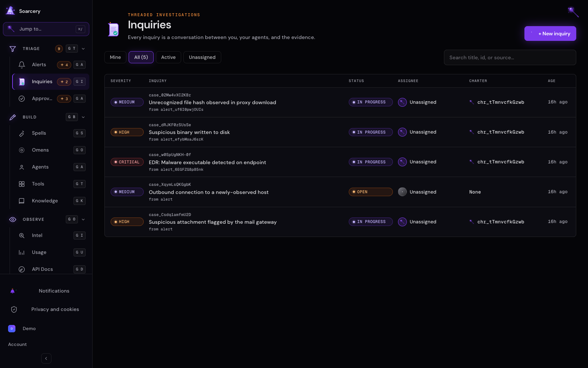The image size is (588, 368).
Task: Click the magic wand icon at top right
Action: point(573,12)
